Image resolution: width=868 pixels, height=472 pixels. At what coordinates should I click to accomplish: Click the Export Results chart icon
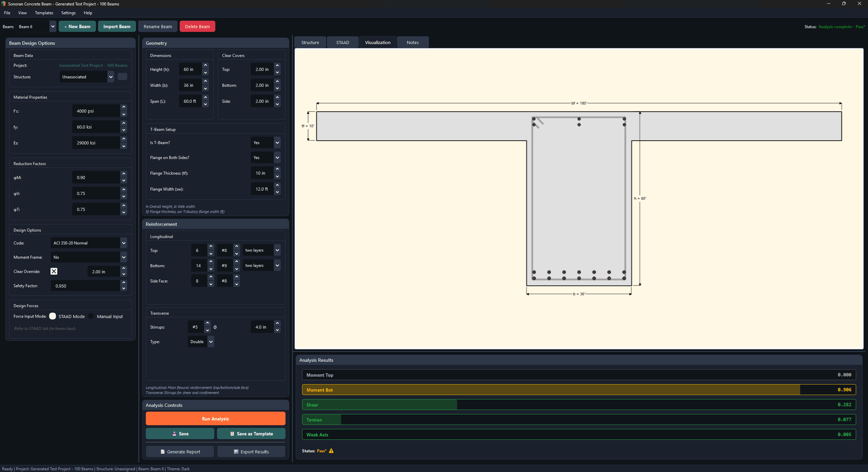[236, 452]
